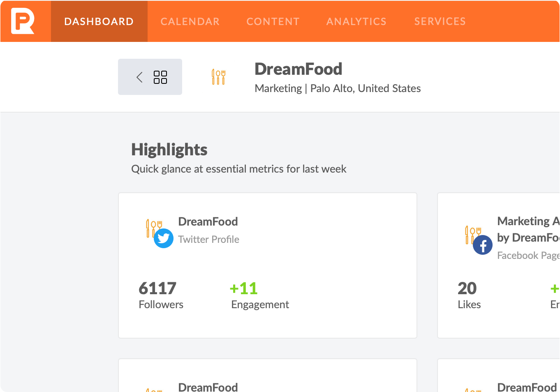Open the Calendar section
The image size is (560, 392).
(190, 21)
